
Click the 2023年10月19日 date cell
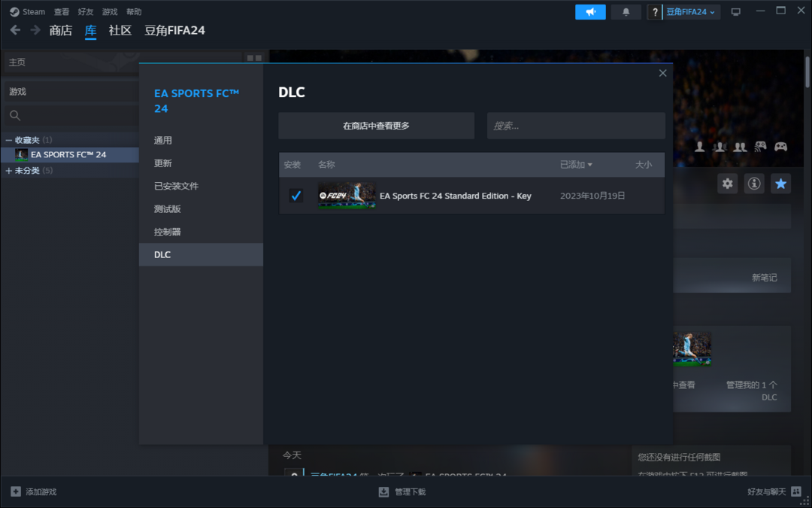[x=593, y=196]
